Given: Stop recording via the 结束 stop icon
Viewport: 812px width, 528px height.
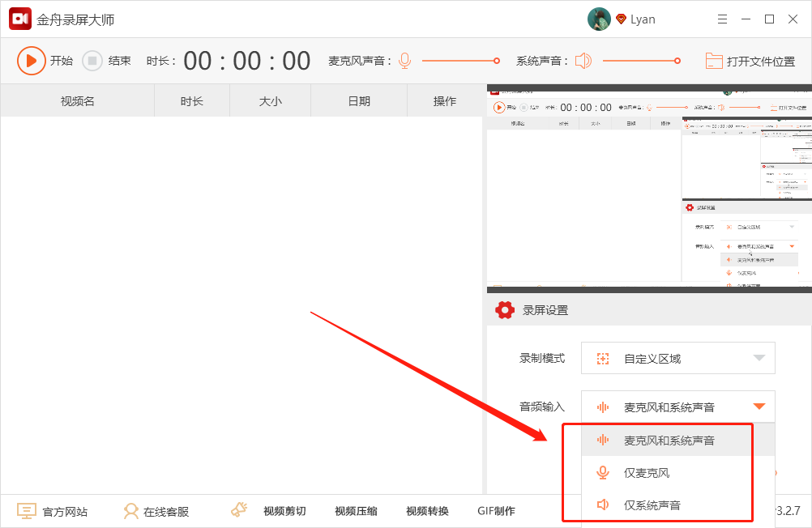Looking at the screenshot, I should point(92,61).
